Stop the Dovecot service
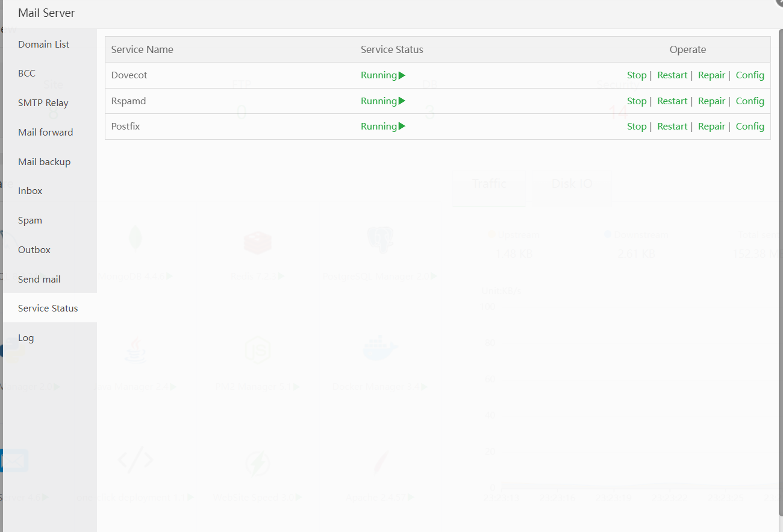Viewport: 783px width, 532px height. (x=637, y=75)
